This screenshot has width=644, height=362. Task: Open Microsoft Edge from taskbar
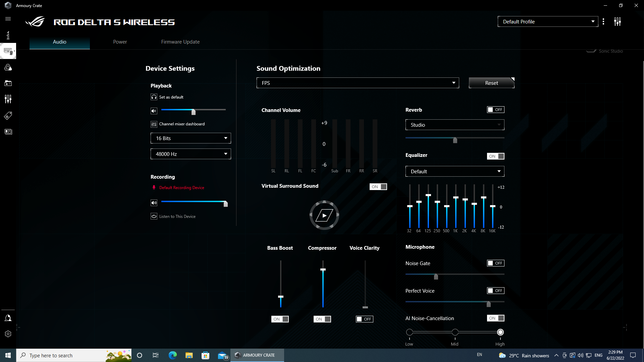173,355
